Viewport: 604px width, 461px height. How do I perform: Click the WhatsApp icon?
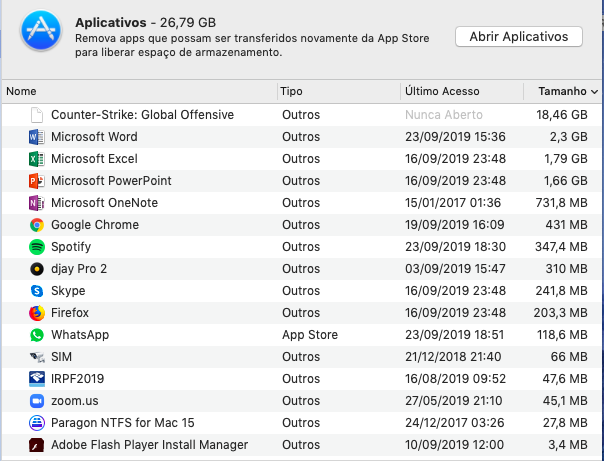click(37, 335)
